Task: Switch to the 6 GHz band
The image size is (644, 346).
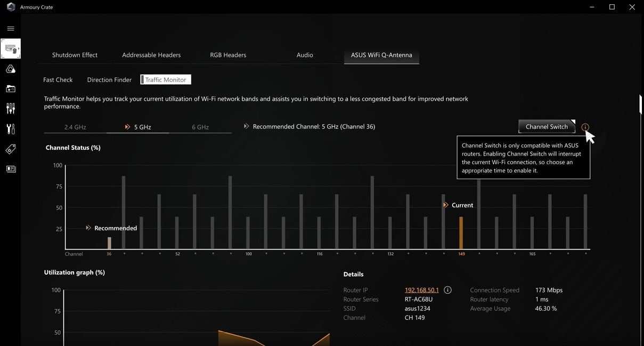Action: click(200, 127)
